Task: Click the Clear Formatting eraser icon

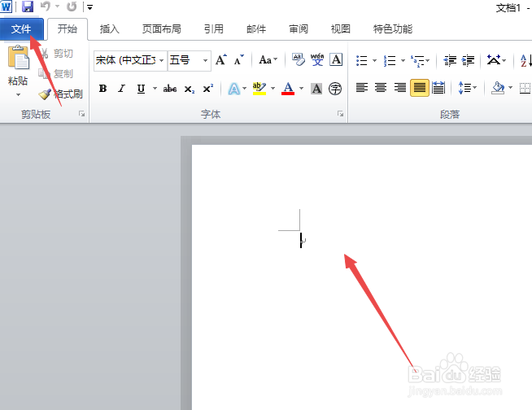Action: click(x=299, y=59)
